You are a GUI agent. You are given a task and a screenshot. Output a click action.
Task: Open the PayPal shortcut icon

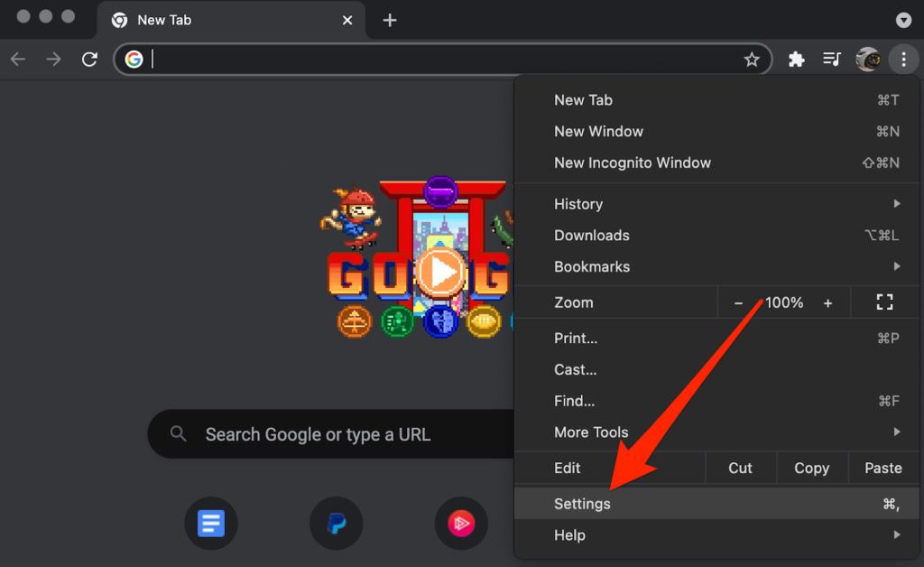pyautogui.click(x=336, y=524)
